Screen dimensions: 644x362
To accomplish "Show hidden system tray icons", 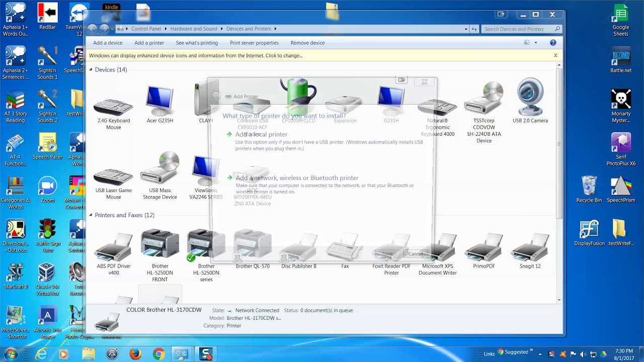I will click(x=540, y=354).
